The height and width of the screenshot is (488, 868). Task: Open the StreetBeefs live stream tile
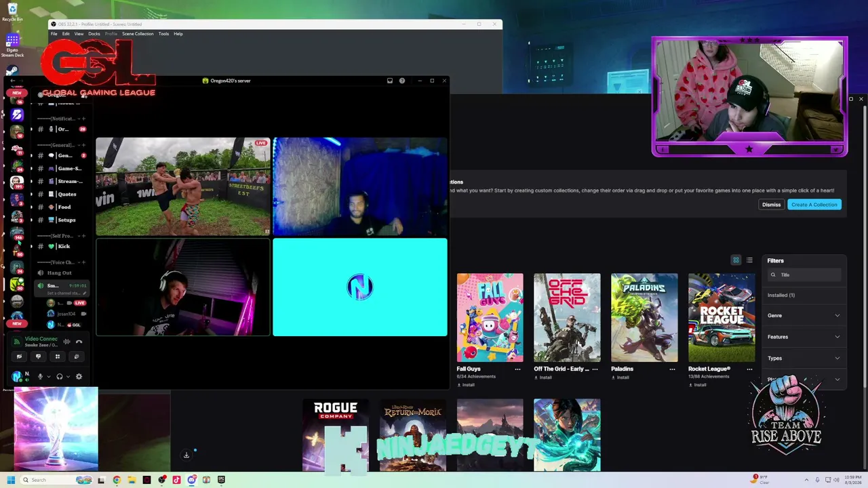(x=182, y=186)
